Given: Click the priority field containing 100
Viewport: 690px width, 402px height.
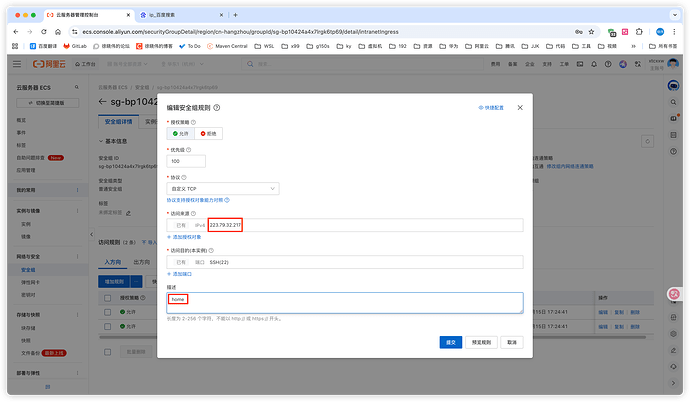Looking at the screenshot, I should 186,161.
